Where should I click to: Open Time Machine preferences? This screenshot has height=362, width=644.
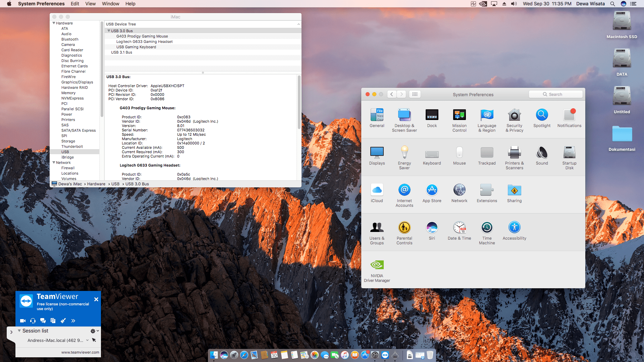pyautogui.click(x=487, y=228)
